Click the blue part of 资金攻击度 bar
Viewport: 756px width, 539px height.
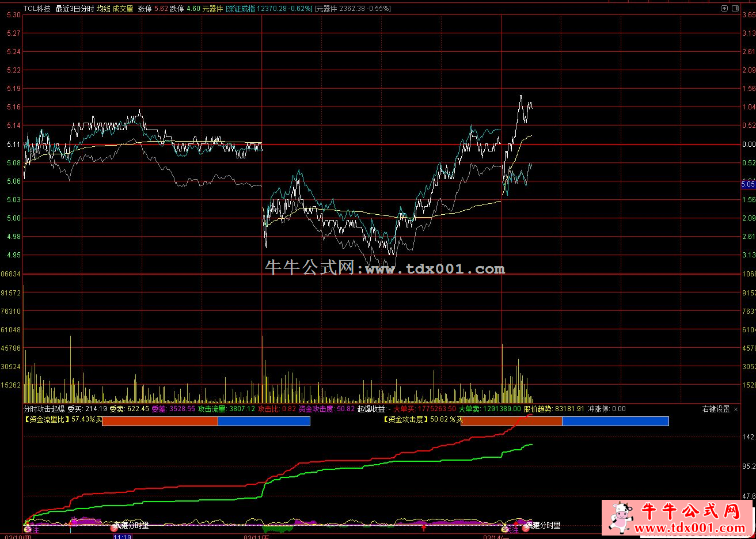(616, 422)
